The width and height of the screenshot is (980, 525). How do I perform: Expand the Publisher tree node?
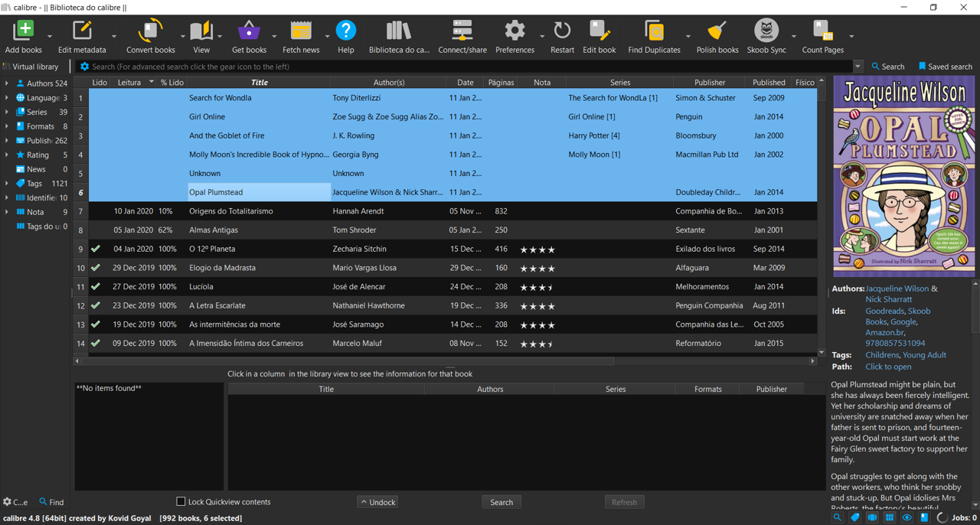tap(7, 141)
